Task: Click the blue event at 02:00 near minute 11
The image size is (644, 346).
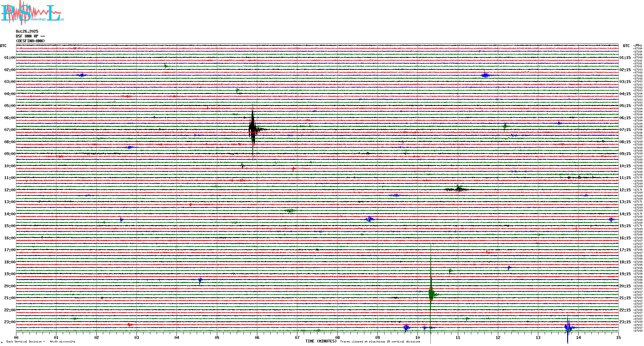Action: click(x=485, y=75)
